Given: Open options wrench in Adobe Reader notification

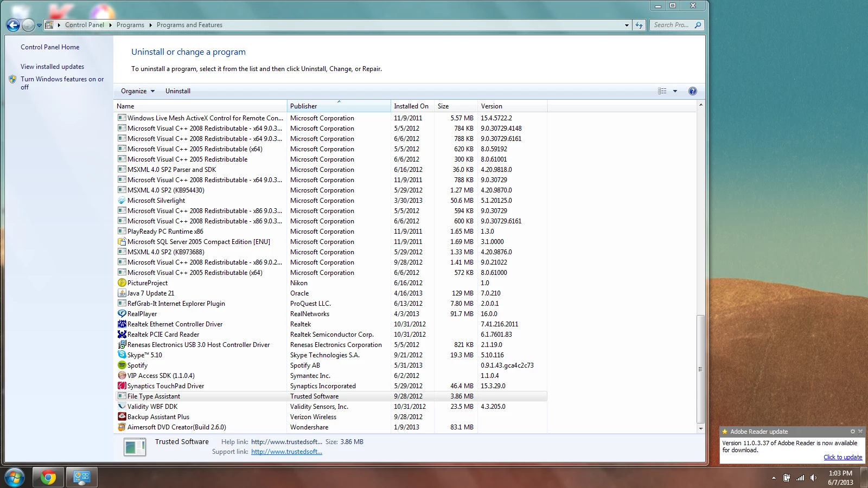Looking at the screenshot, I should [853, 432].
